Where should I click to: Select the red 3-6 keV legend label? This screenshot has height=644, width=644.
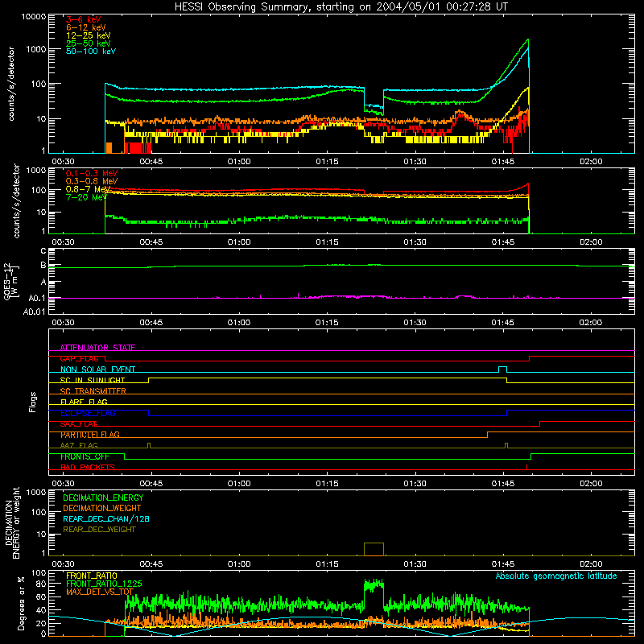[x=83, y=19]
